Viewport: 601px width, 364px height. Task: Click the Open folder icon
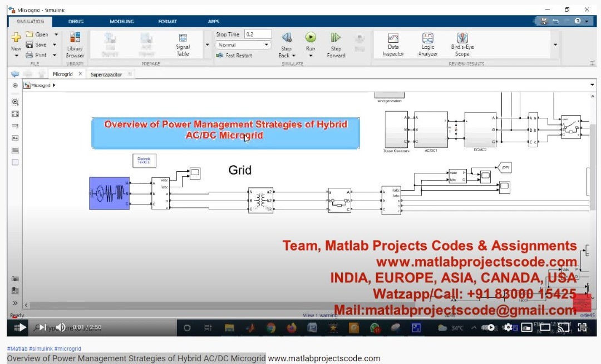29,34
